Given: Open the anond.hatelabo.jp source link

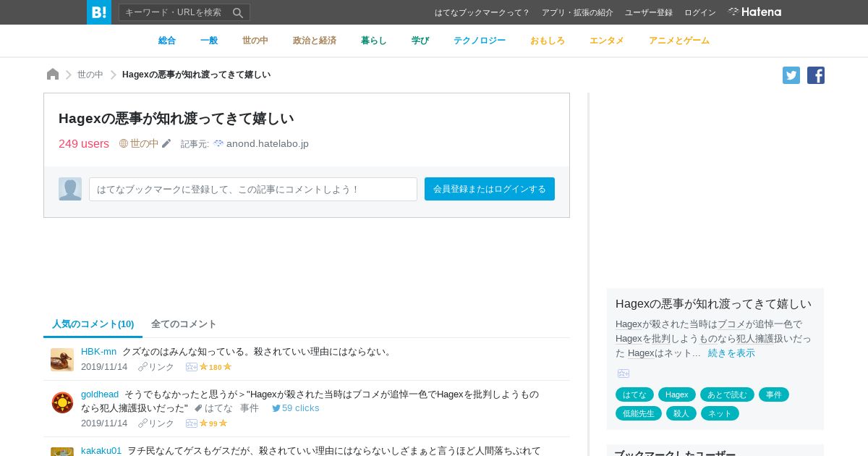Looking at the screenshot, I should (x=268, y=144).
